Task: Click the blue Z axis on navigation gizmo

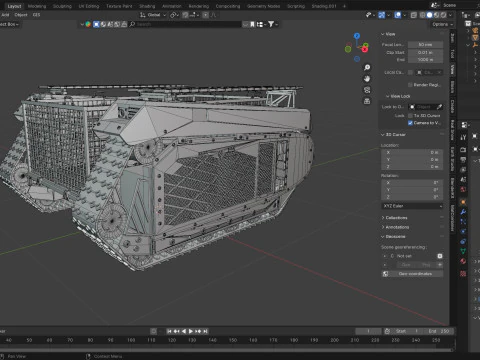Action: tap(357, 36)
